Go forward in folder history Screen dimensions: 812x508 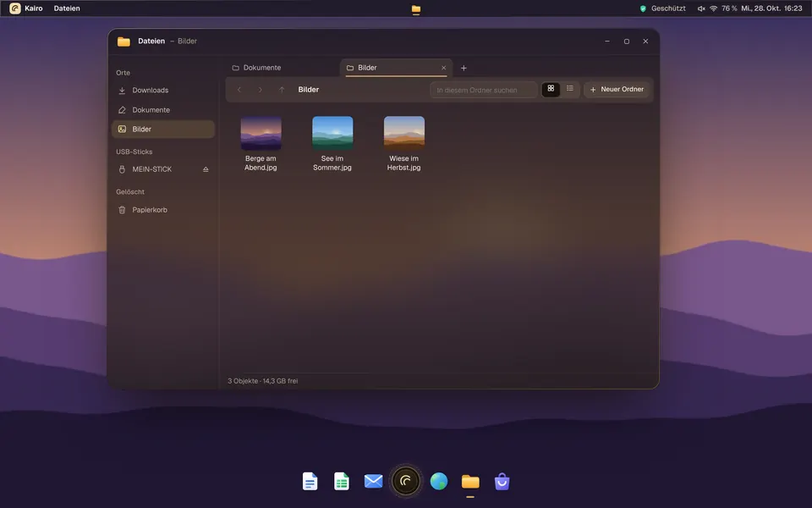[x=260, y=90]
